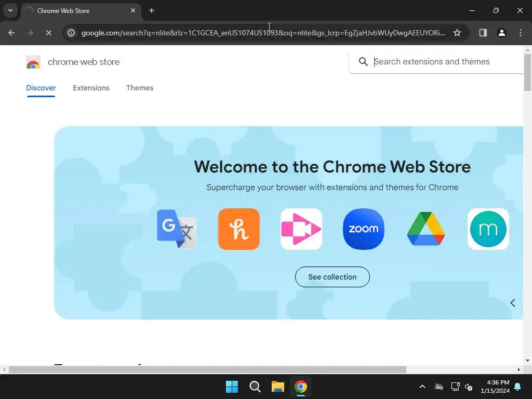Open the orange Honey extension icon
This screenshot has height=399, width=532.
[239, 229]
